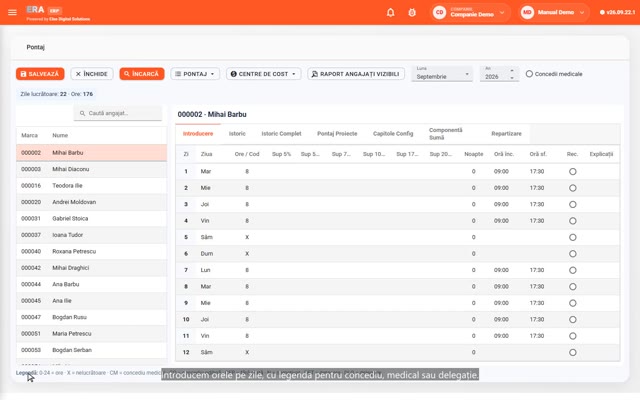This screenshot has height=400, width=640.
Task: Toggle Rec. for day 3 Joi
Action: click(x=573, y=204)
